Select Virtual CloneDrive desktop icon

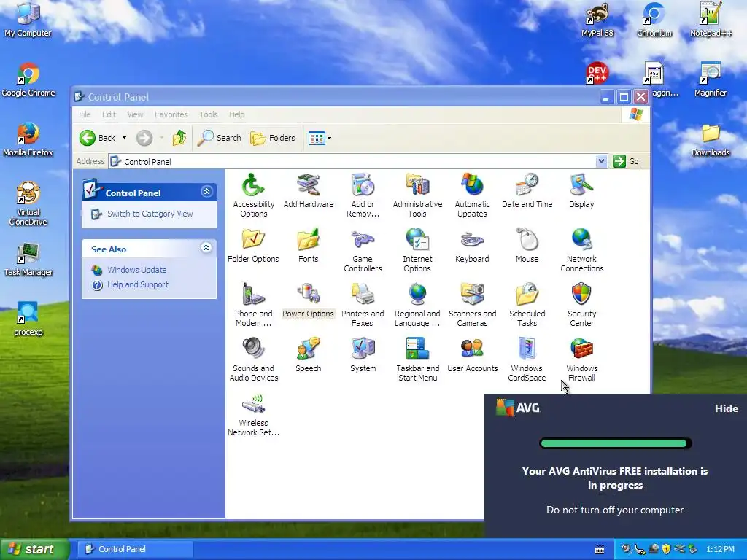(x=28, y=204)
